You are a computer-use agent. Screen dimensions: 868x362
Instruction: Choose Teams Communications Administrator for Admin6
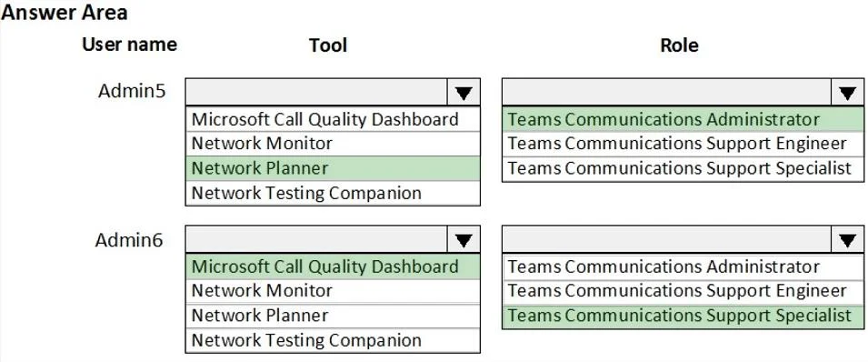coord(683,266)
